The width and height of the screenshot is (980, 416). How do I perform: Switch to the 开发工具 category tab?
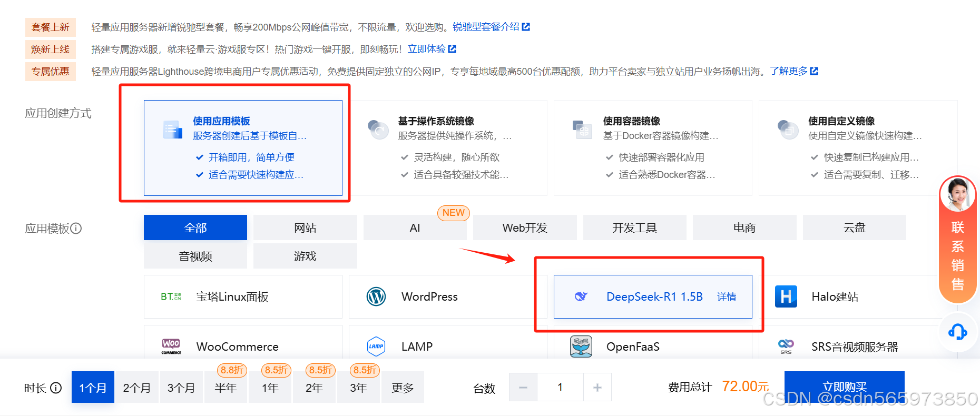coord(635,227)
